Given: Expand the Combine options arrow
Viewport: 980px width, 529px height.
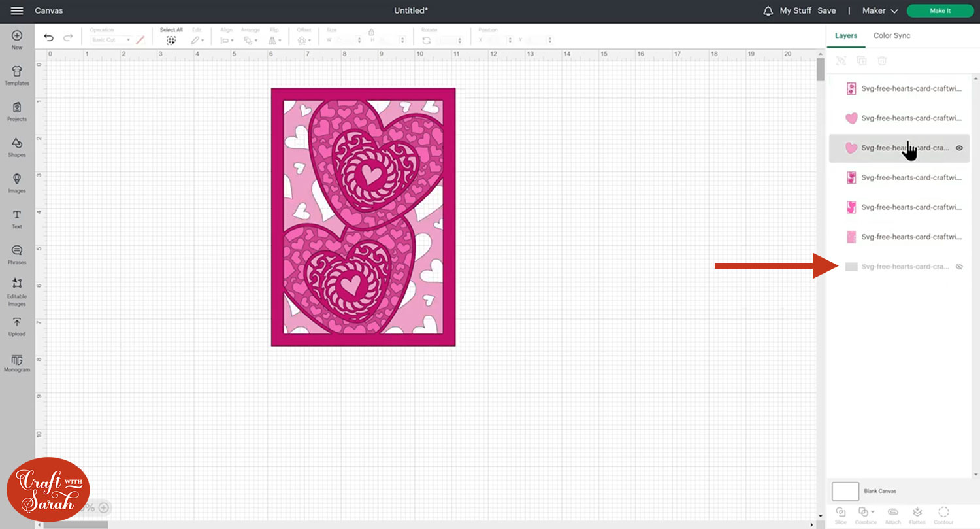Looking at the screenshot, I should tap(873, 512).
